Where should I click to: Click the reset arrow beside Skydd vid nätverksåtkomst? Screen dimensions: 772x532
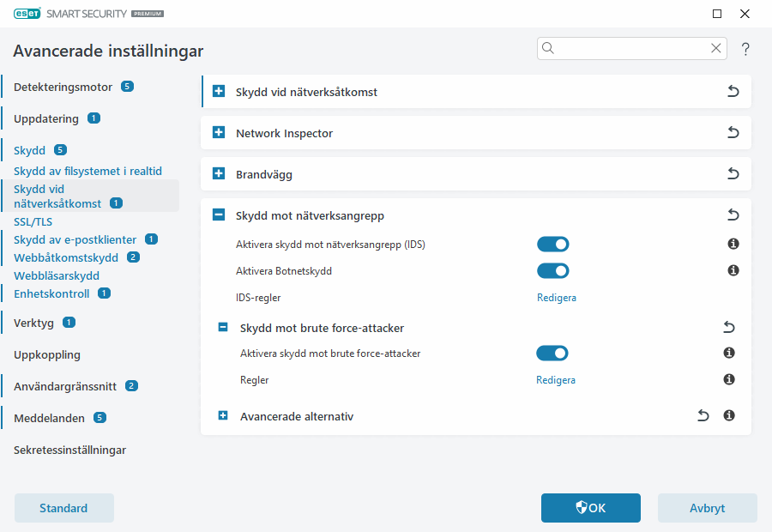[x=733, y=91]
